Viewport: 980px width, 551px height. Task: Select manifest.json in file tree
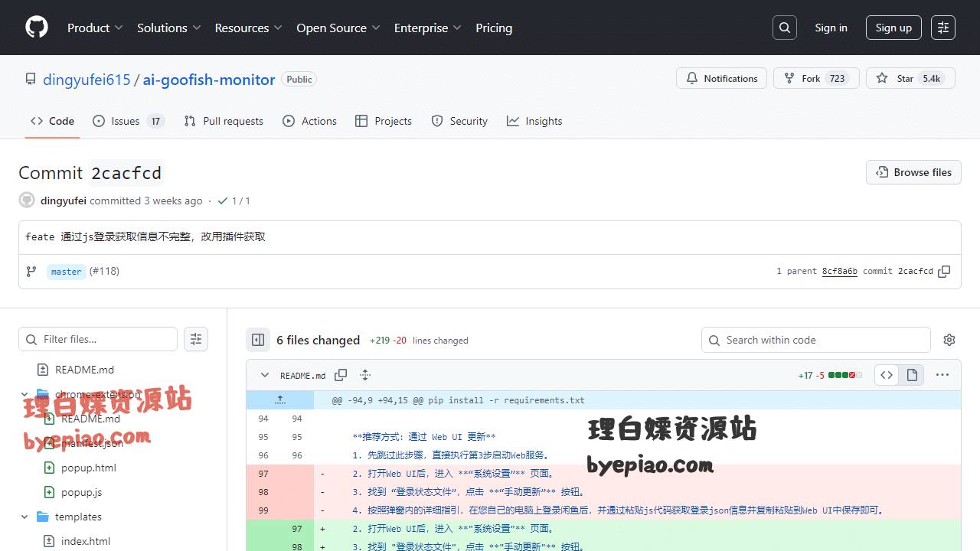click(x=92, y=443)
